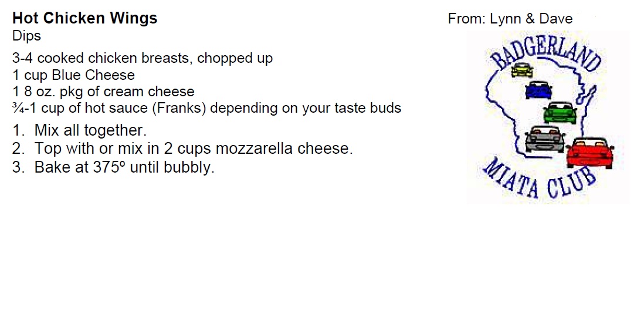Click the Dips category label
The image size is (644, 317).
[27, 36]
